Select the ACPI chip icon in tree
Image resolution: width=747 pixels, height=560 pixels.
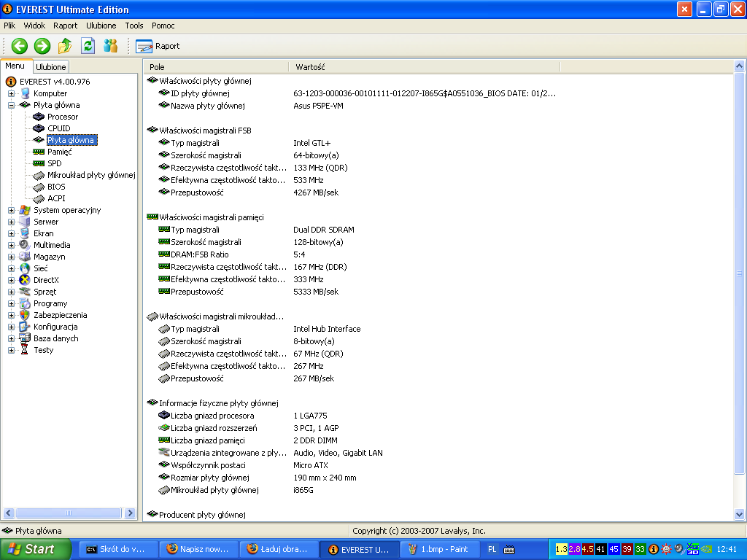tap(39, 198)
